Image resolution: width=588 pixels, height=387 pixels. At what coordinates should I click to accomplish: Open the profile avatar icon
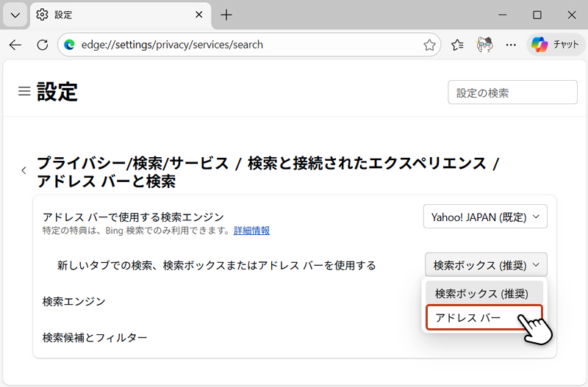click(x=484, y=45)
